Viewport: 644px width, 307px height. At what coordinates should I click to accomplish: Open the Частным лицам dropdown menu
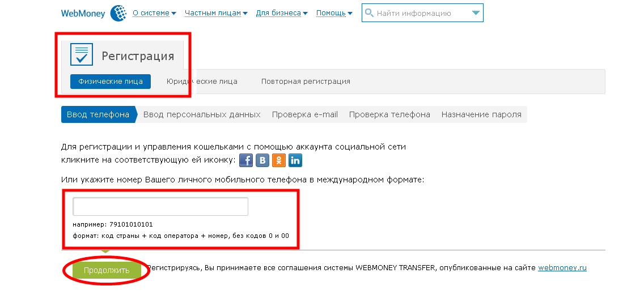tap(216, 13)
